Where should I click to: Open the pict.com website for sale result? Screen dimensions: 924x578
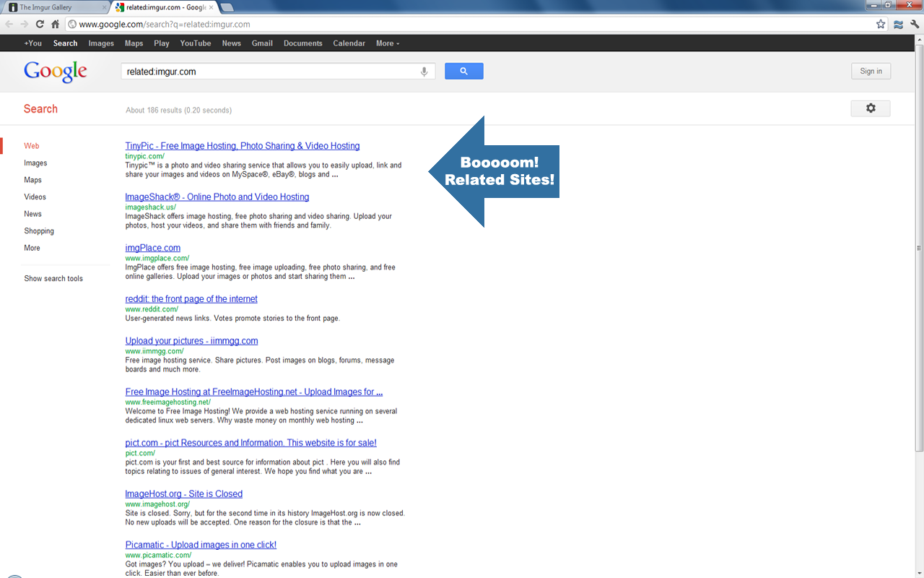251,443
